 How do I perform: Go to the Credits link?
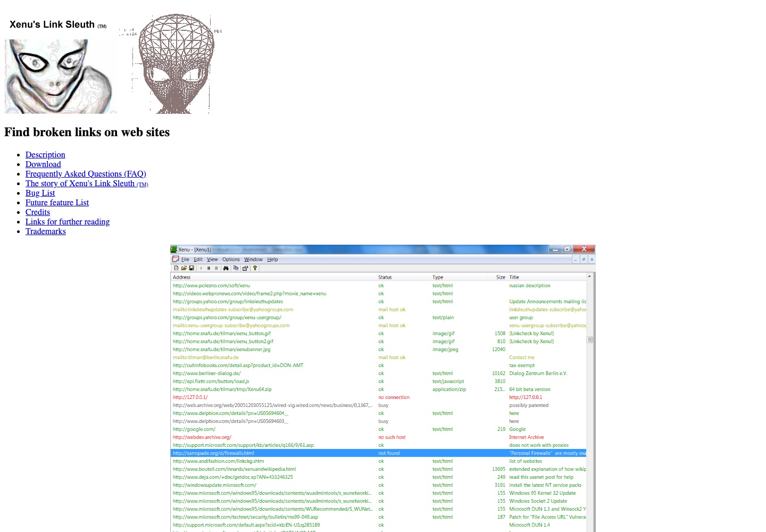click(x=38, y=212)
